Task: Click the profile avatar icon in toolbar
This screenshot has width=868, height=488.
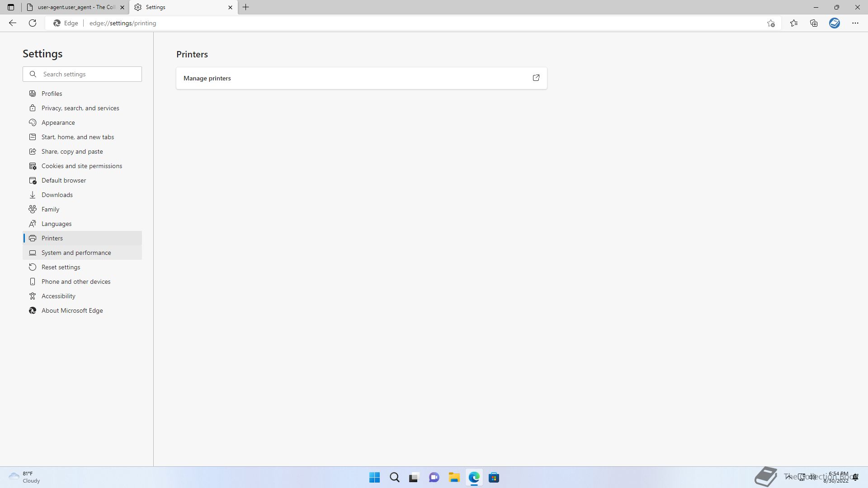Action: (835, 23)
